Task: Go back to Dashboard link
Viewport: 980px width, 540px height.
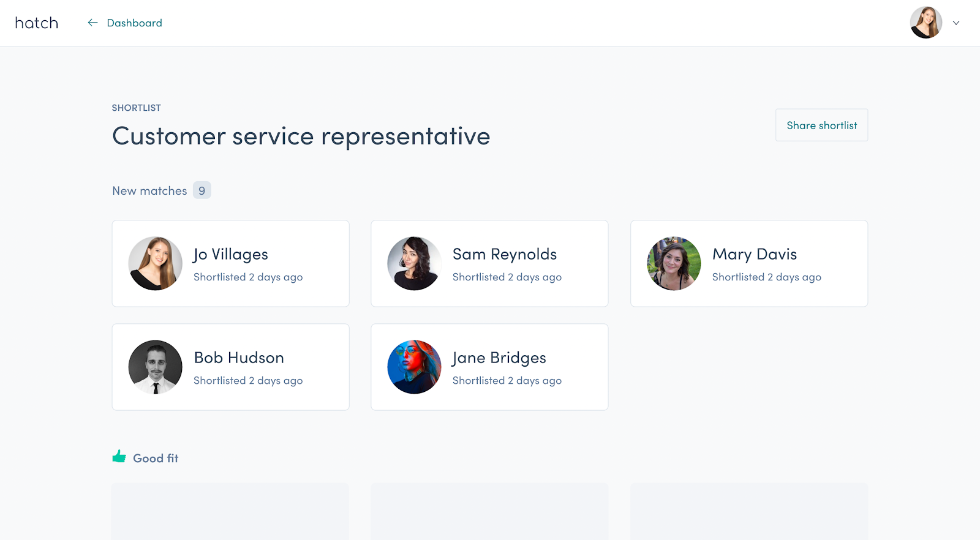Action: pyautogui.click(x=134, y=23)
